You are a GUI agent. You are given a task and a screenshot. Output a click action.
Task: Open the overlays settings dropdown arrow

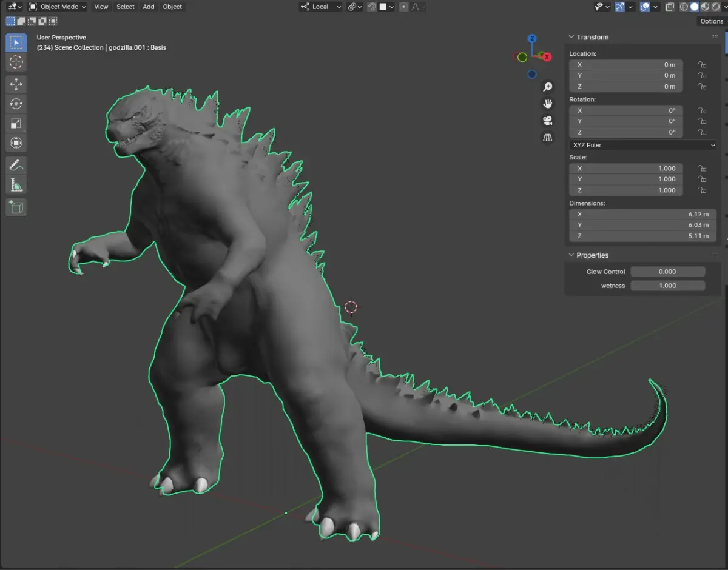click(656, 7)
